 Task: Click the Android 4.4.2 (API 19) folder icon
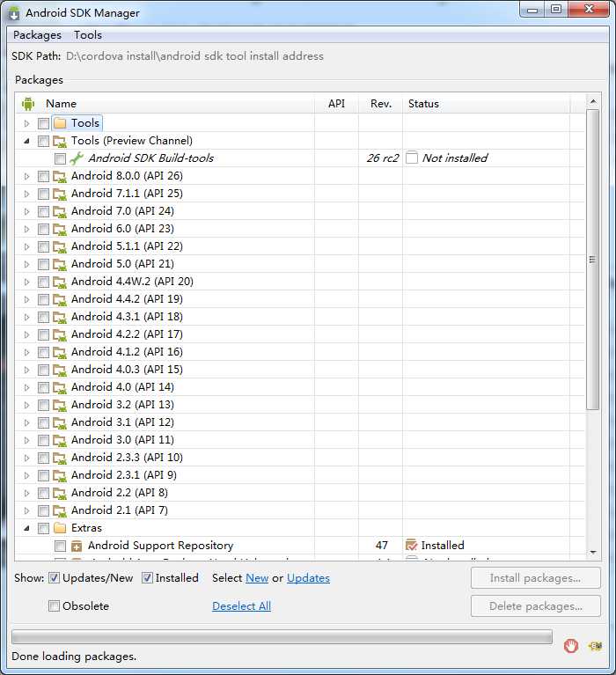[x=60, y=300]
